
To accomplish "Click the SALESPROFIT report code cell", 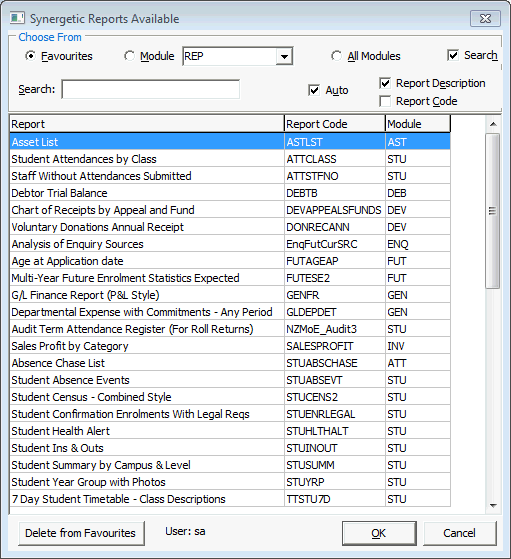I will pyautogui.click(x=335, y=346).
